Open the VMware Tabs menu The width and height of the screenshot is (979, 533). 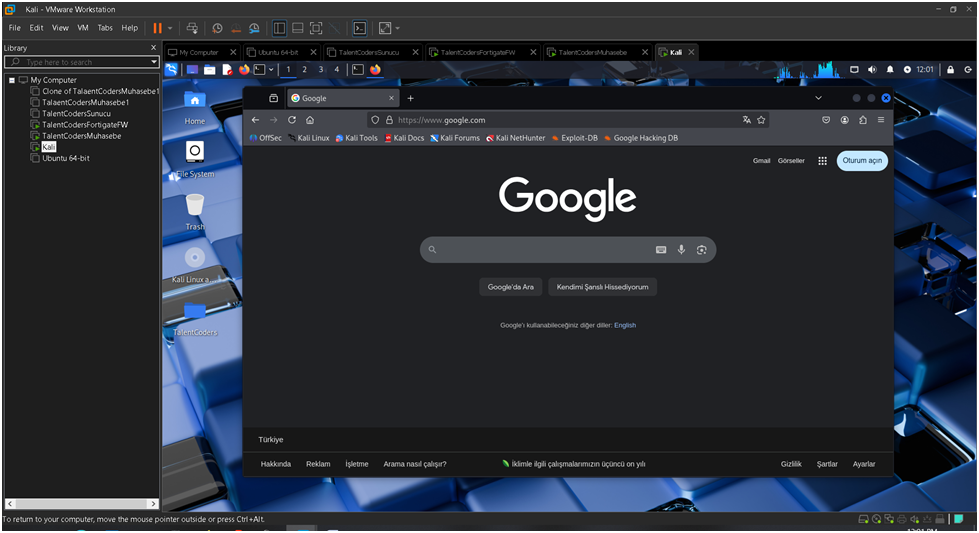pos(105,28)
